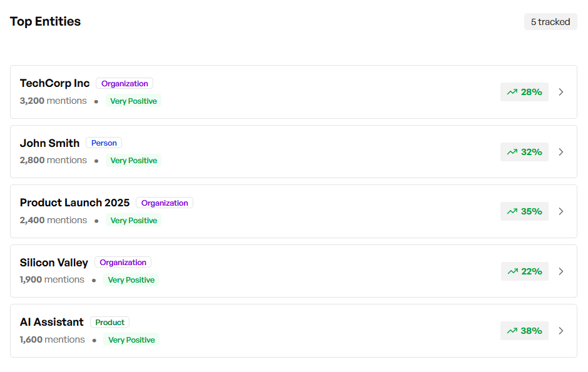The width and height of the screenshot is (588, 372).
Task: Click the trending-up icon beside 35%
Action: (512, 211)
